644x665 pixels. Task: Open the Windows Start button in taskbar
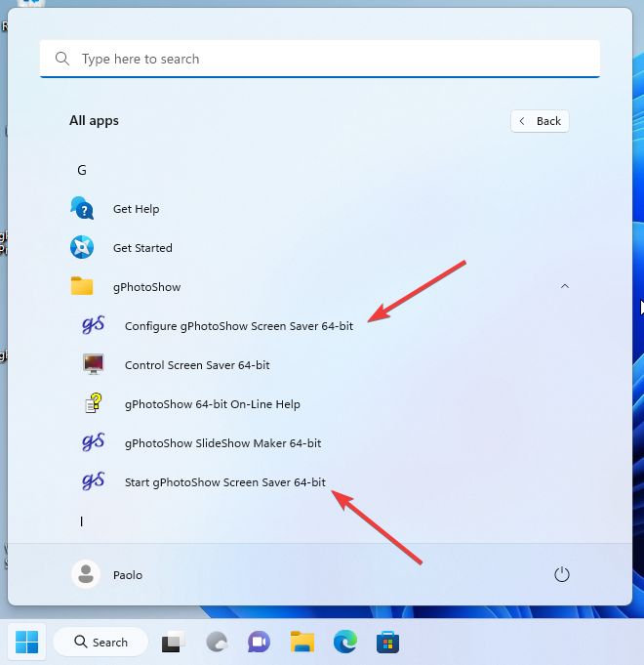point(26,643)
